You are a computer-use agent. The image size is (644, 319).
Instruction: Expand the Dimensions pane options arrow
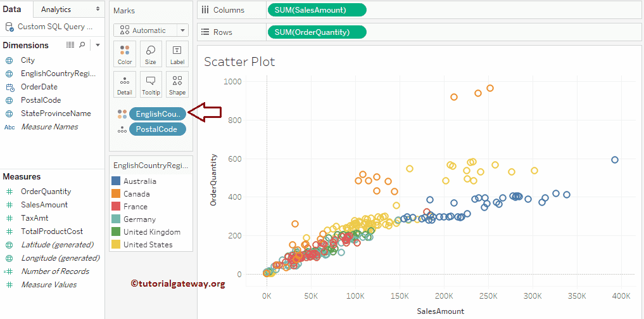(x=98, y=45)
